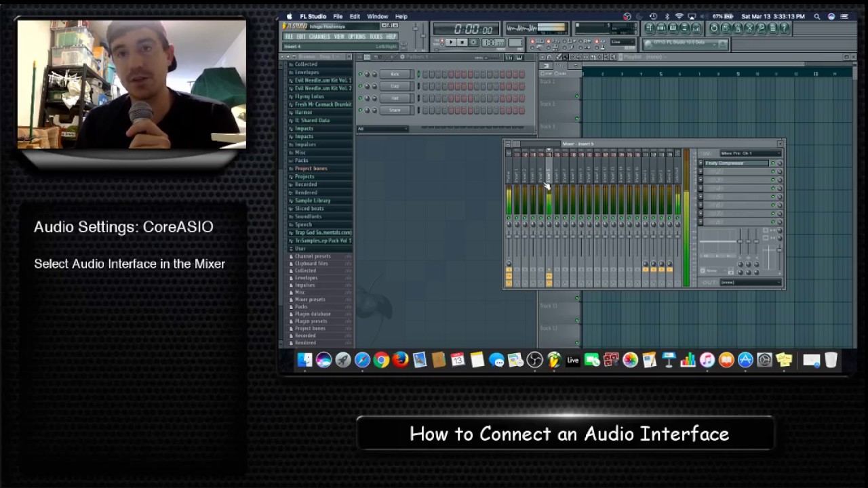Mute the Clap channel via green LED
The width and height of the screenshot is (868, 488).
pyautogui.click(x=361, y=86)
